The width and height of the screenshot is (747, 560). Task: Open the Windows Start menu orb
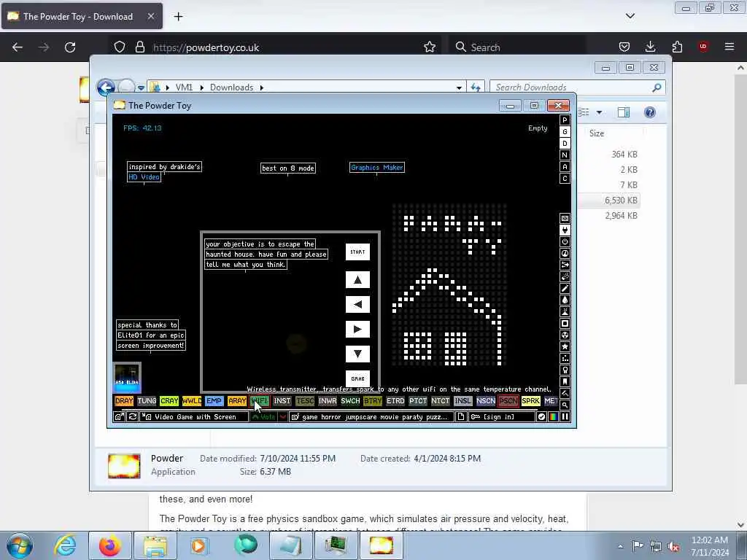[20, 545]
